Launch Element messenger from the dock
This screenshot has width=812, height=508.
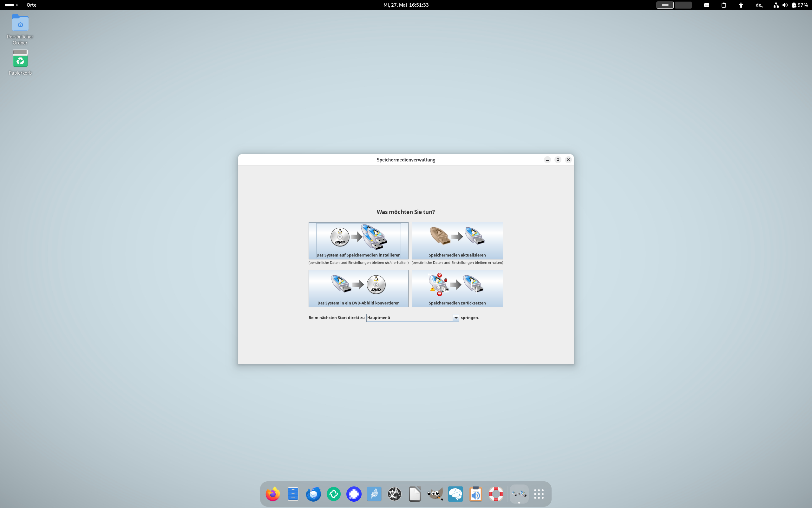pos(334,494)
